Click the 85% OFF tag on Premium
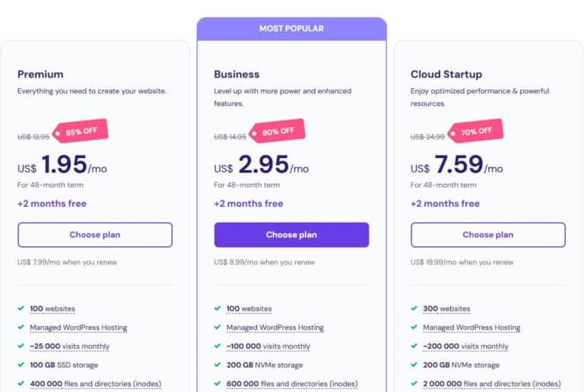 click(x=81, y=131)
